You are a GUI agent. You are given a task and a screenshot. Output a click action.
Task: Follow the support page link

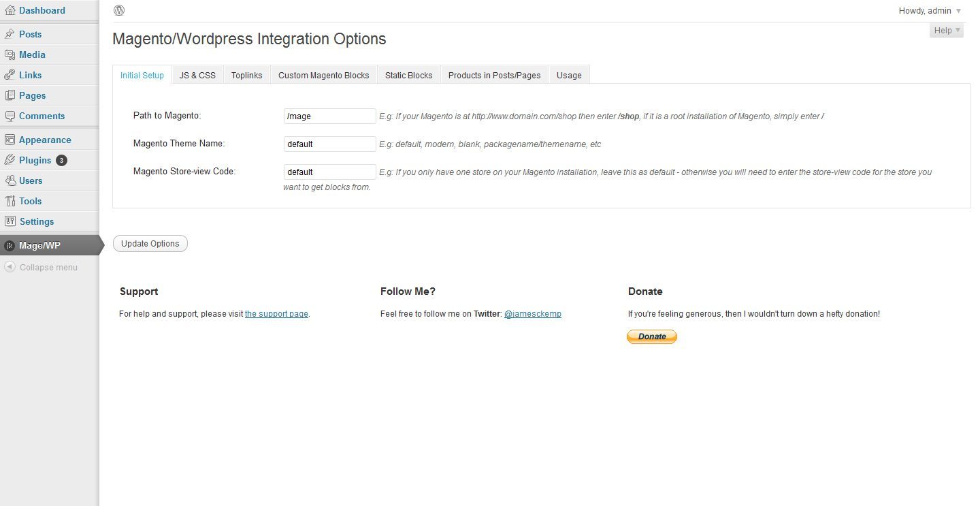276,314
